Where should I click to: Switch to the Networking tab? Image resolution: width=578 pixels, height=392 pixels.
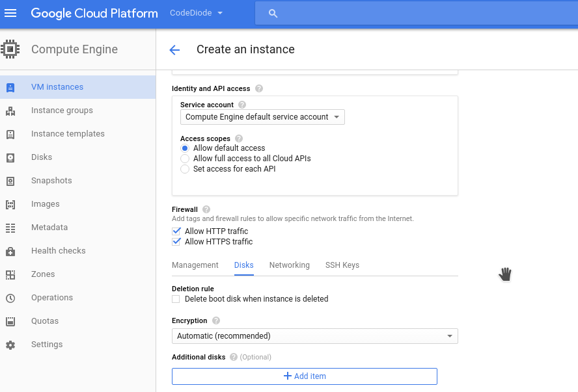point(290,265)
